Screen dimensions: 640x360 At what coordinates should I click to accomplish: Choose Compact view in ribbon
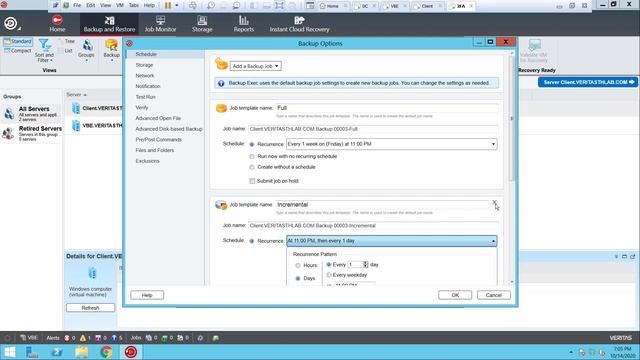[x=18, y=51]
